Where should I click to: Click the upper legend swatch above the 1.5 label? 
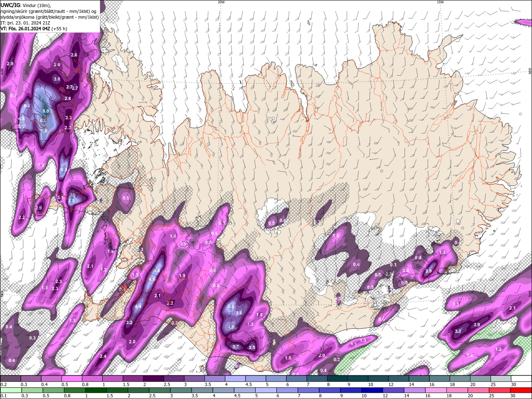pyautogui.click(x=133, y=379)
